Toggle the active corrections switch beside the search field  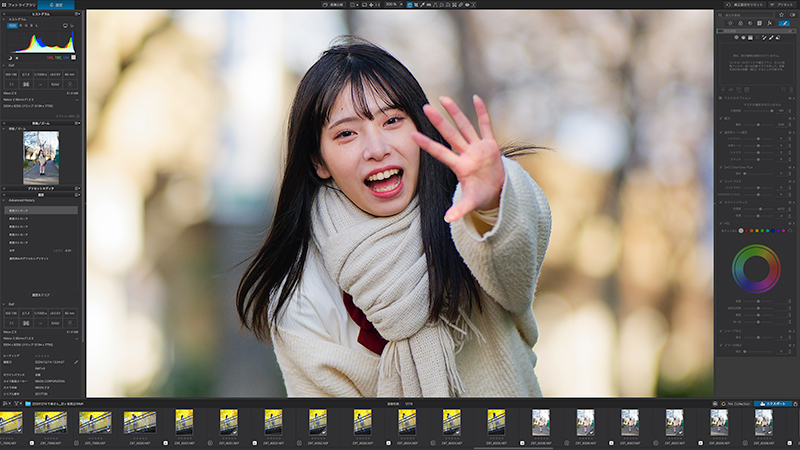point(792,15)
